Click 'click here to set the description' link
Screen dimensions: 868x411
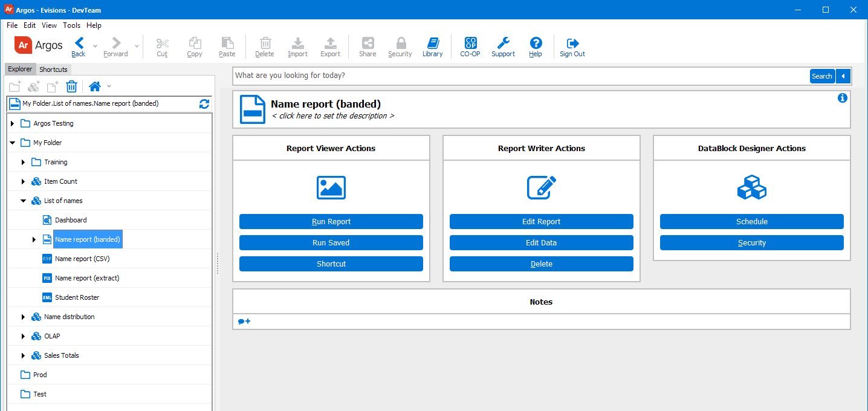pyautogui.click(x=332, y=116)
